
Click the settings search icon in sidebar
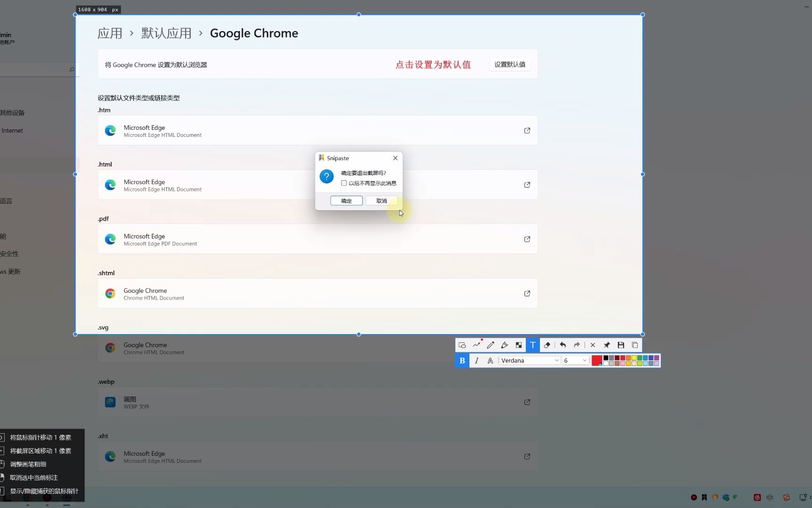[72, 70]
